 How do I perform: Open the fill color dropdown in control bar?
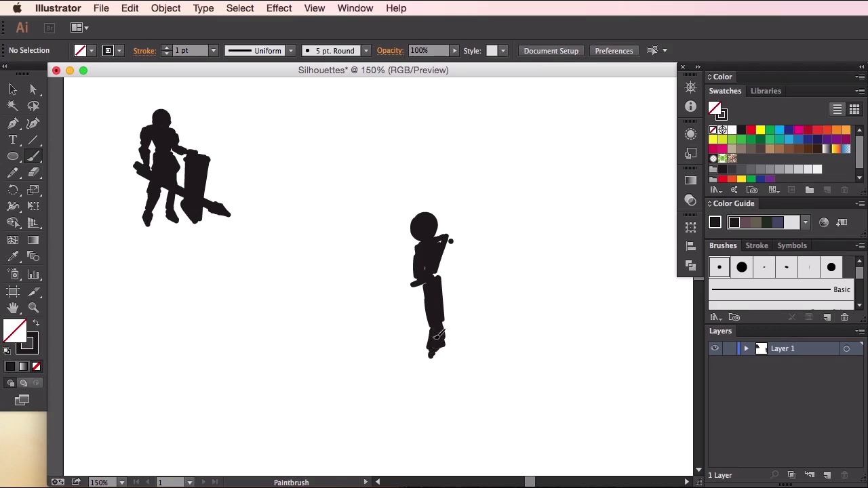(x=92, y=51)
